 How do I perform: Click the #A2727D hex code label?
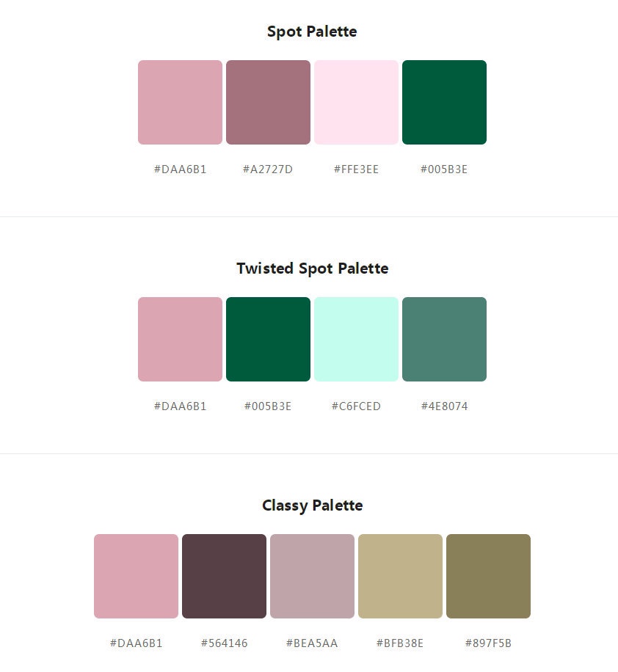(x=268, y=169)
